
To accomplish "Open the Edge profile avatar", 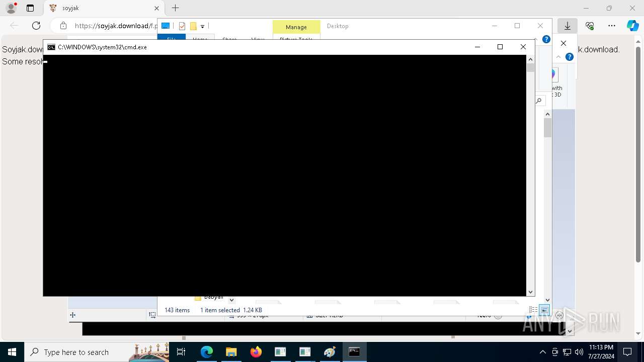I will pos(11,8).
